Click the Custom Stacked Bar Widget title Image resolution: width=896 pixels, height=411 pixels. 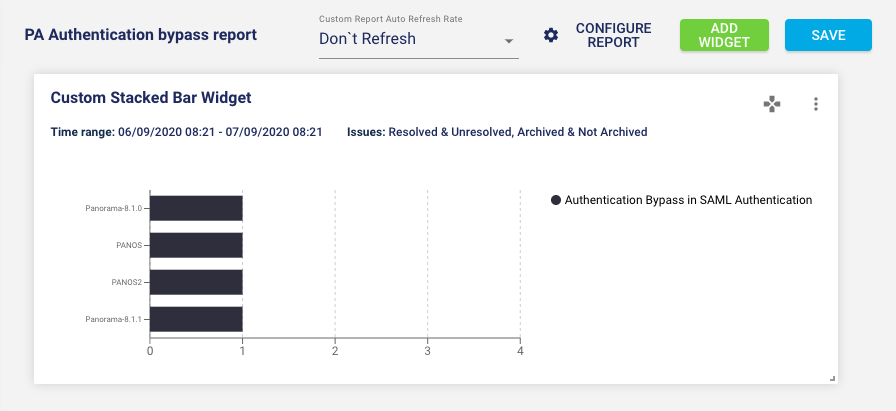(151, 98)
